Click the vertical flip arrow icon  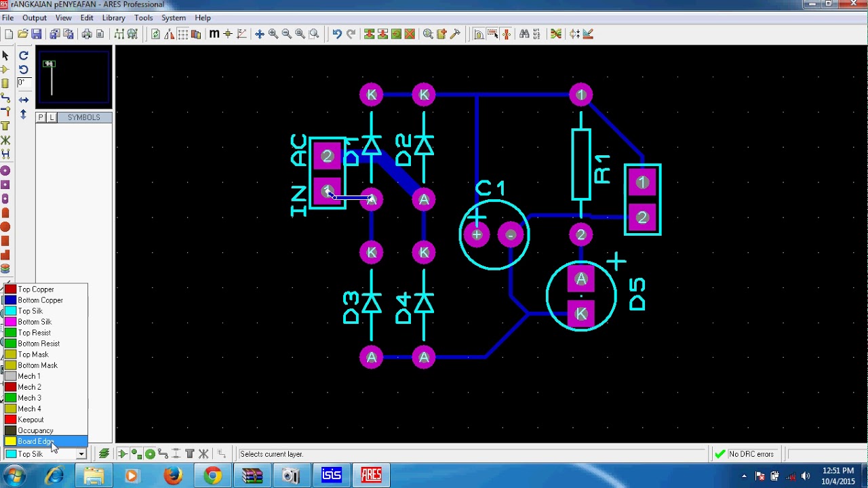point(24,115)
